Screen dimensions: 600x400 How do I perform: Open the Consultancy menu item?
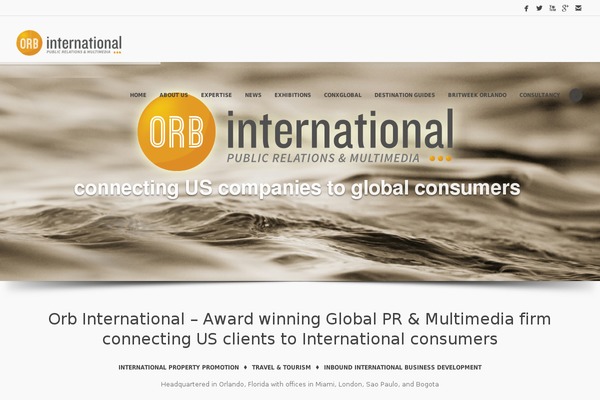point(540,95)
